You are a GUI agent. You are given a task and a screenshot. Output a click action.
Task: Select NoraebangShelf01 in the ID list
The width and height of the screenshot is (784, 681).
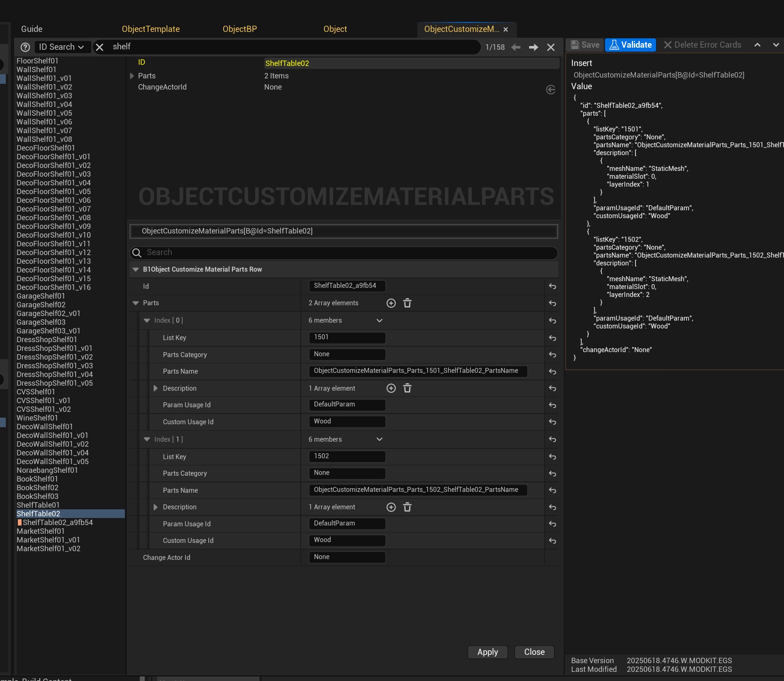(47, 470)
